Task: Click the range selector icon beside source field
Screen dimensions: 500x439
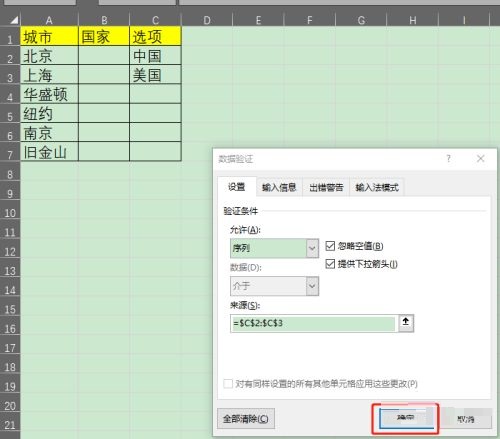Action: (x=406, y=323)
